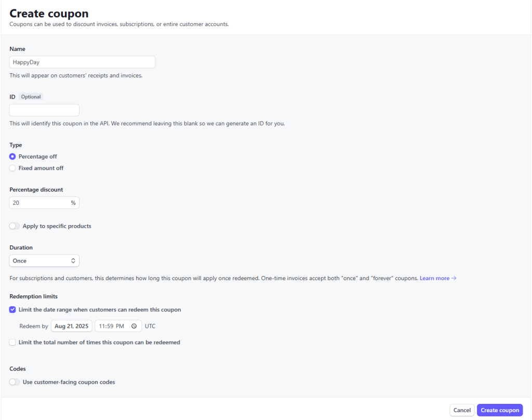Click the chevron on the Duration selector
The height and width of the screenshot is (420, 532).
74,260
